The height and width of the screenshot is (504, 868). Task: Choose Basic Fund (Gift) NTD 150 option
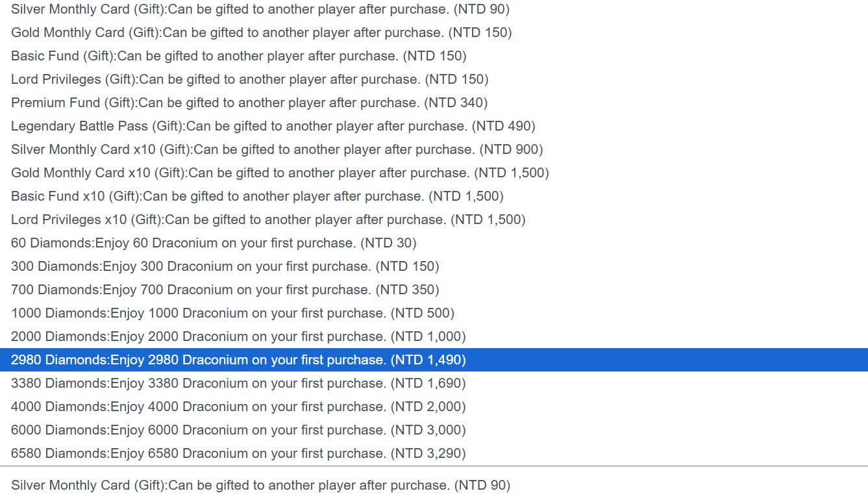[238, 56]
